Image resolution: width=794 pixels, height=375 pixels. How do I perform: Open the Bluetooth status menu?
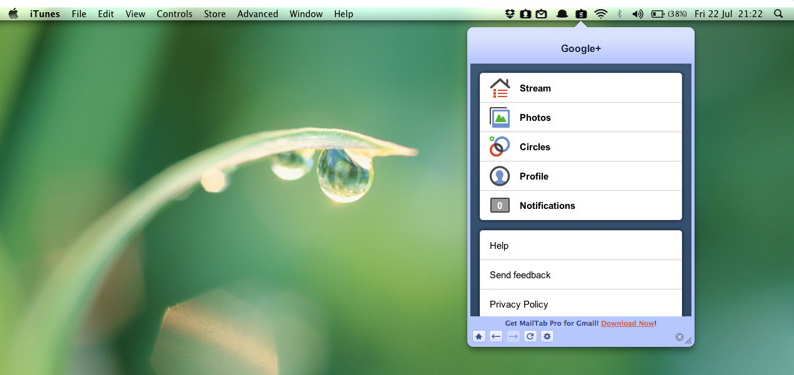pos(619,14)
